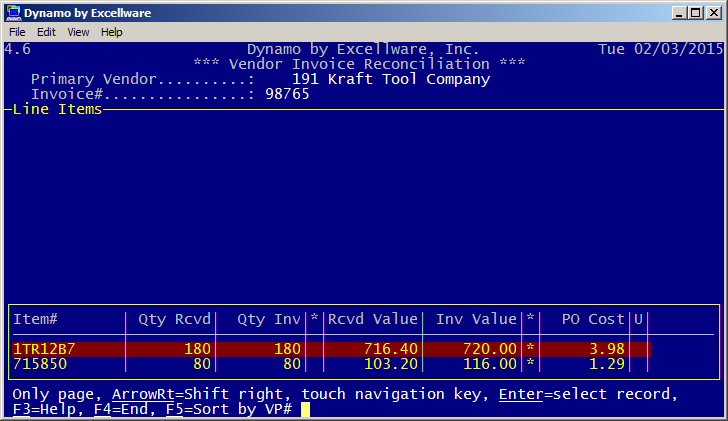Click Qty Rcvd value in 1TR12B7 row
The image size is (728, 421).
pyautogui.click(x=197, y=349)
